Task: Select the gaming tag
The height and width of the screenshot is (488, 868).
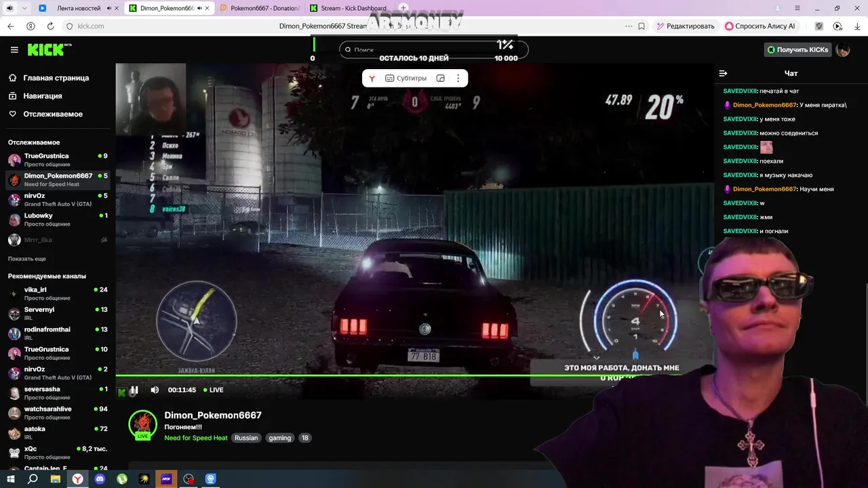Action: 279,438
